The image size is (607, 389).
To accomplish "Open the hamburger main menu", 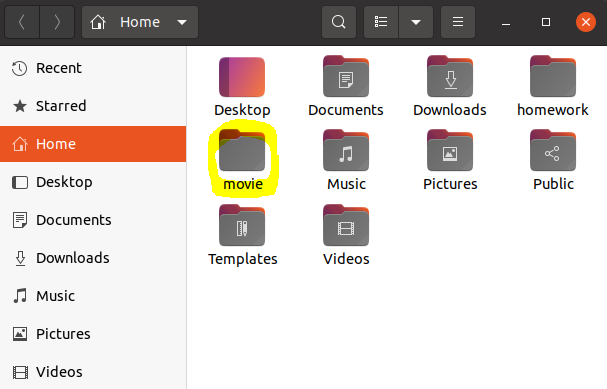I will tap(458, 22).
